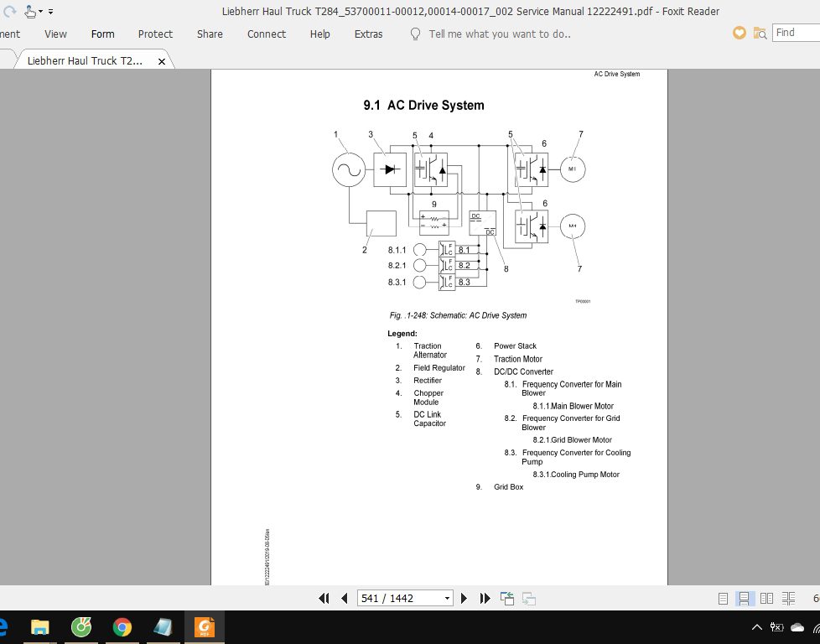Switch to single page view
The height and width of the screenshot is (644, 820).
click(x=724, y=598)
